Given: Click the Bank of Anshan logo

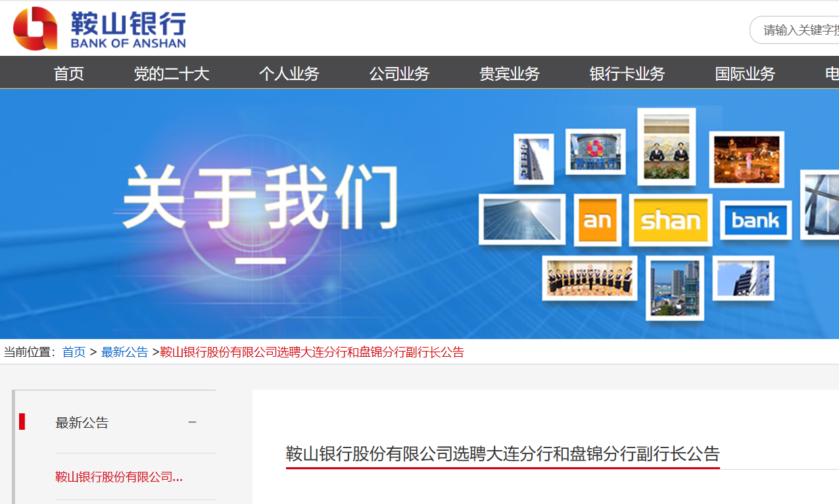Looking at the screenshot, I should tap(99, 28).
